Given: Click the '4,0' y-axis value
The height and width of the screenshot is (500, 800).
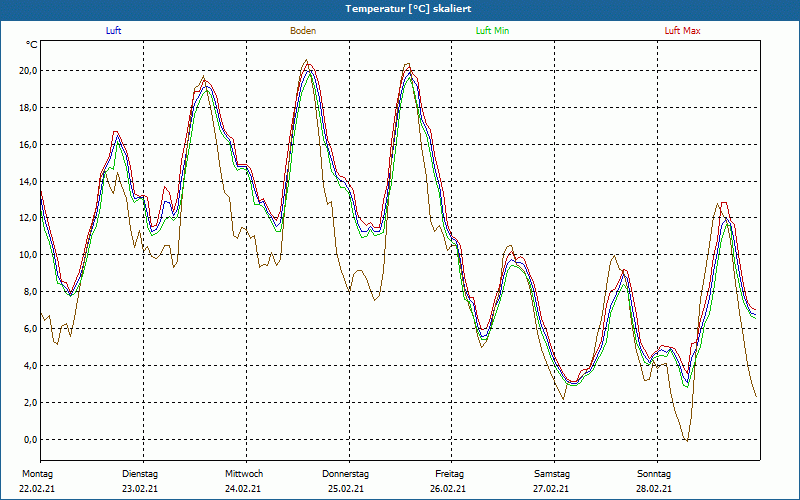Looking at the screenshot, I should tap(31, 366).
